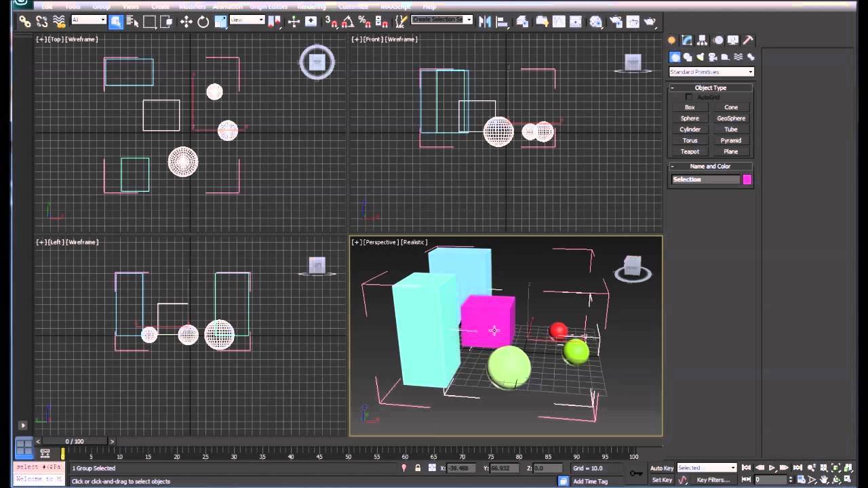Select the Lights category icon
This screenshot has width=868, height=488.
click(x=701, y=57)
